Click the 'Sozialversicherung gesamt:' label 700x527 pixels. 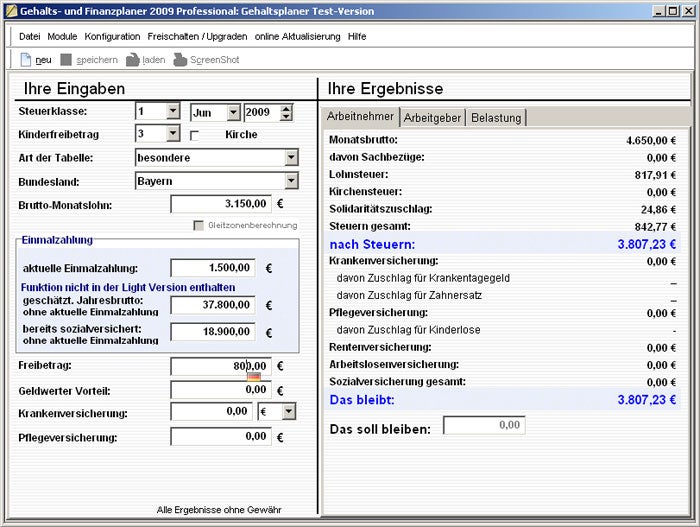[x=397, y=382]
